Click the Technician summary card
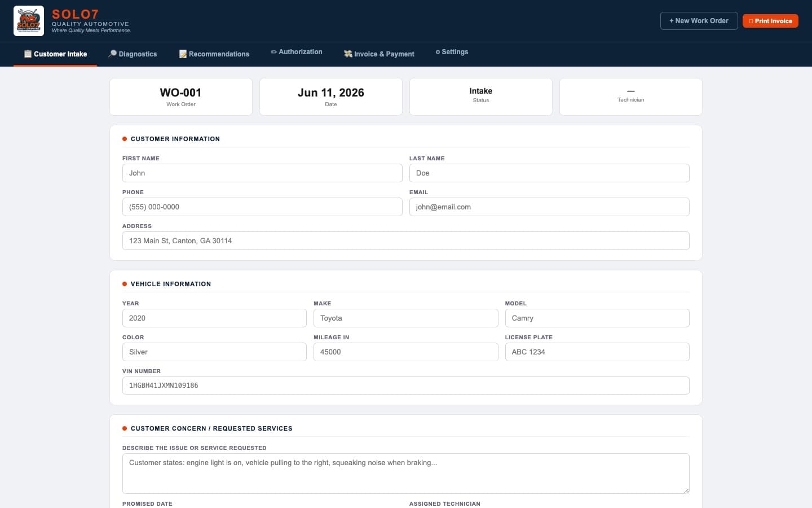Viewport: 812px width, 508px height. (x=631, y=97)
